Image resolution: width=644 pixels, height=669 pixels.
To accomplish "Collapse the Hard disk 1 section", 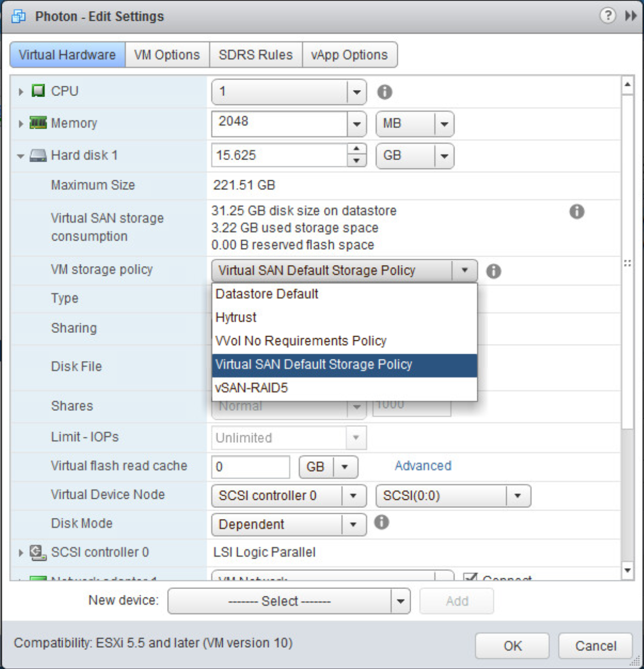I will click(21, 156).
